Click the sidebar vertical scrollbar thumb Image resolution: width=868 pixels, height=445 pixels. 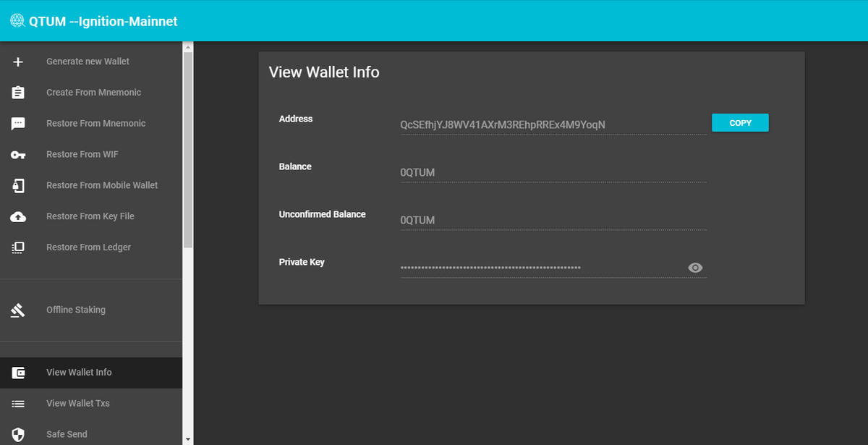pyautogui.click(x=188, y=151)
